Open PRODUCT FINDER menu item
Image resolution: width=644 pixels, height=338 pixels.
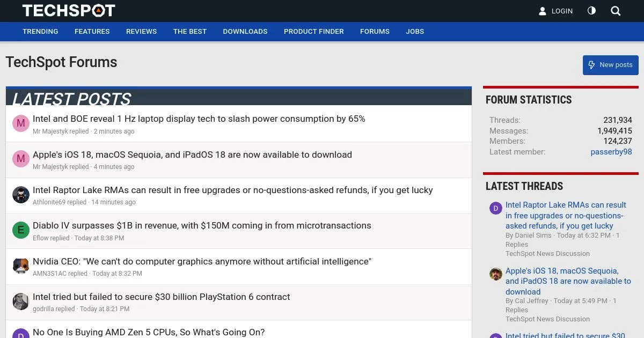(x=313, y=32)
